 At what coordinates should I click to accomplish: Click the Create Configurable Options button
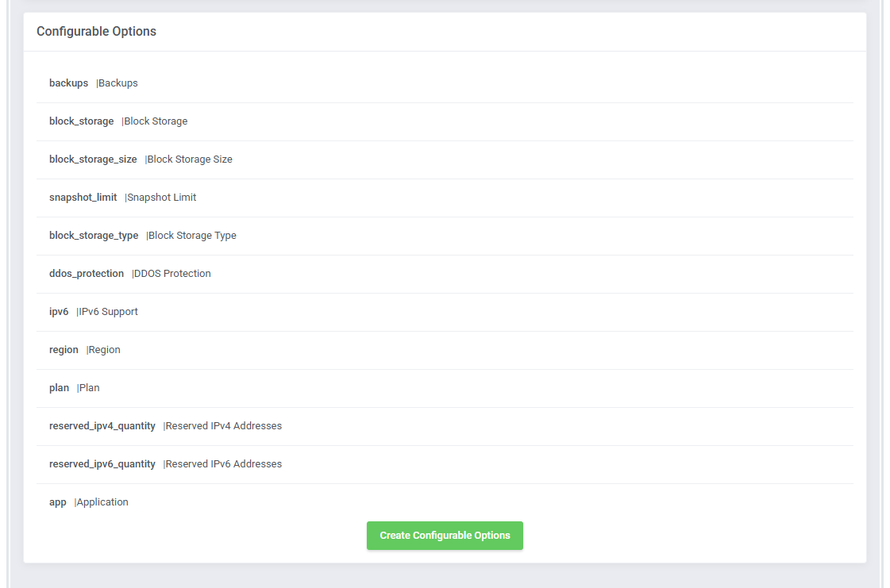445,535
